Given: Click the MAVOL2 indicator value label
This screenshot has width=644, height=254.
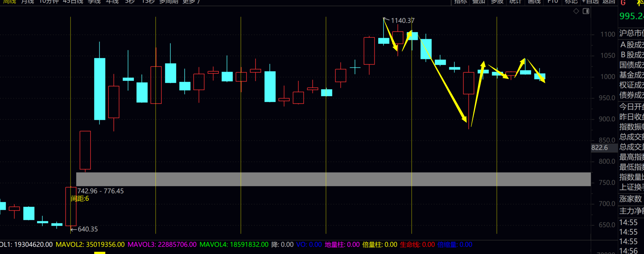Looking at the screenshot, I should (90, 244).
